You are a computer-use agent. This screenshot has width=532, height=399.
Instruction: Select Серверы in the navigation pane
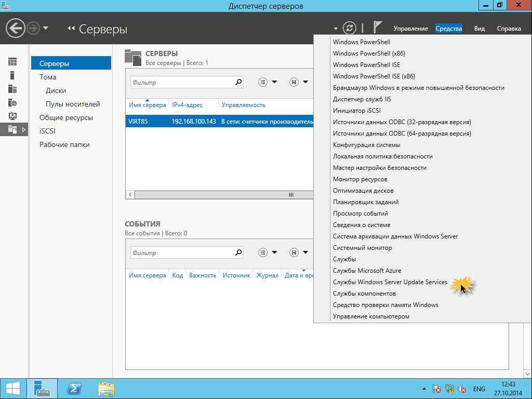coord(71,63)
